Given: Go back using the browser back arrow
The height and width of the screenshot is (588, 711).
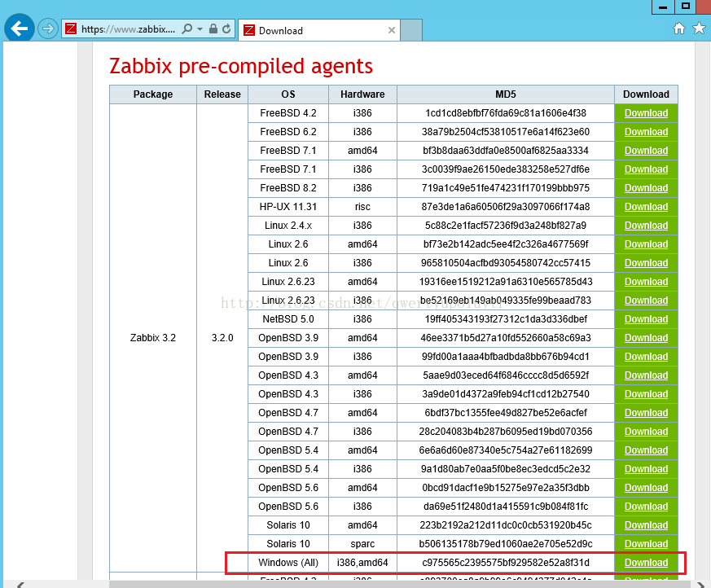Looking at the screenshot, I should tap(19, 29).
